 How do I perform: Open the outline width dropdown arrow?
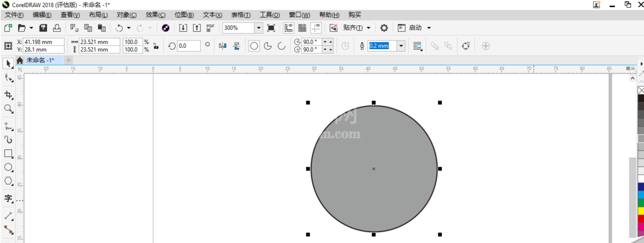pyautogui.click(x=401, y=46)
